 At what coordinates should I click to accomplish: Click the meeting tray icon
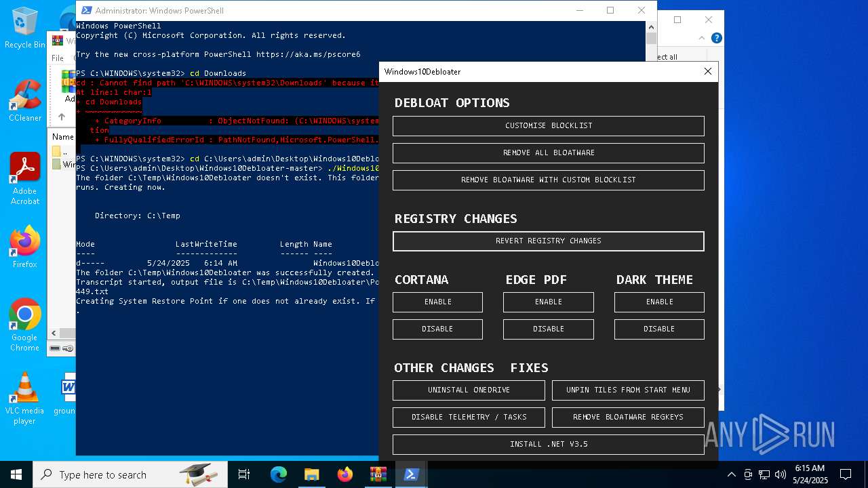pos(748,474)
